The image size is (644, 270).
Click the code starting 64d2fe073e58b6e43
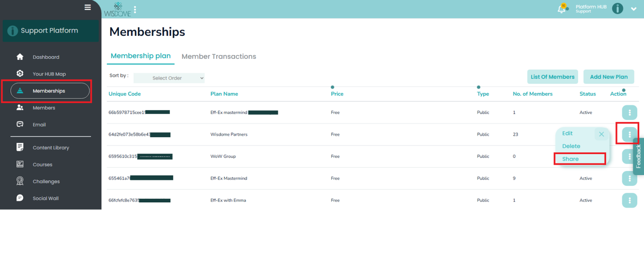click(139, 134)
